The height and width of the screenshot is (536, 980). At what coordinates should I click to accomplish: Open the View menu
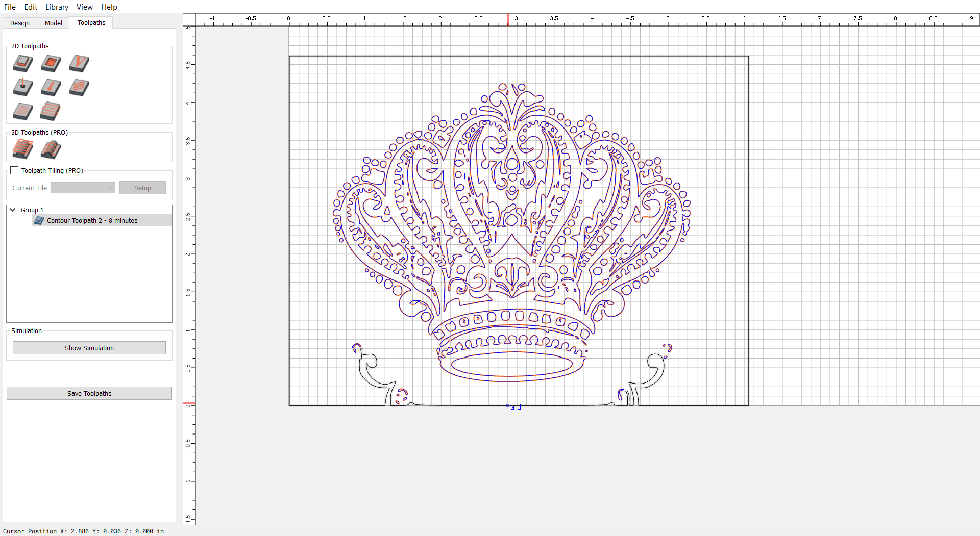pyautogui.click(x=84, y=7)
